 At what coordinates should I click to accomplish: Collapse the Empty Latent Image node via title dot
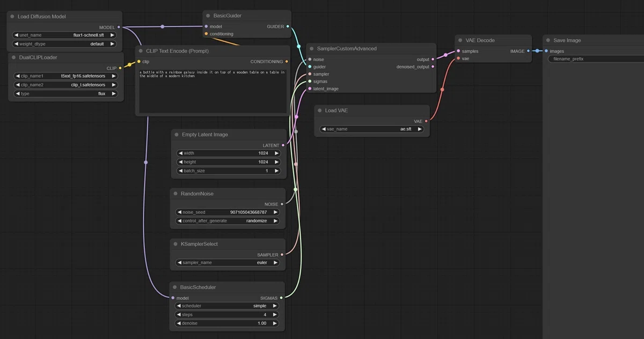[176, 135]
